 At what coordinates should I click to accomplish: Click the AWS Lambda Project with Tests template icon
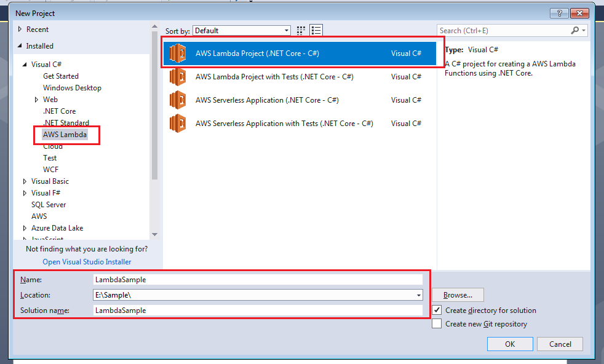[x=178, y=76]
